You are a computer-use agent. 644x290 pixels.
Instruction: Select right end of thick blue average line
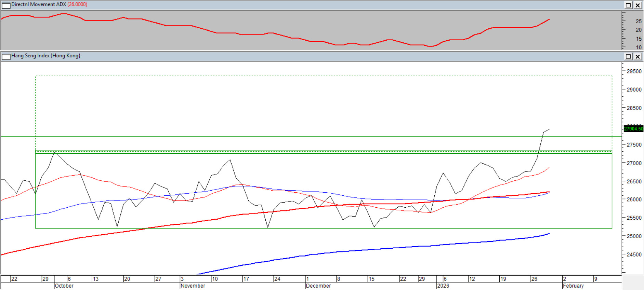549,234
